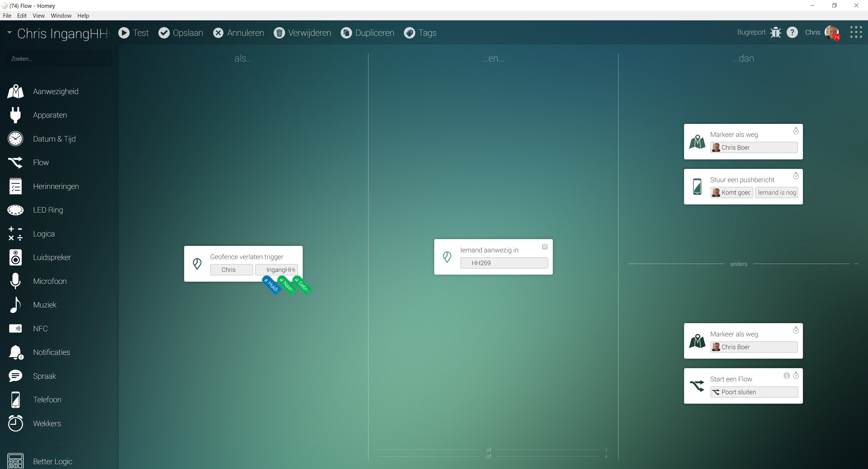The image size is (868, 469).
Task: Click the blue Huidige tag token
Action: (272, 285)
